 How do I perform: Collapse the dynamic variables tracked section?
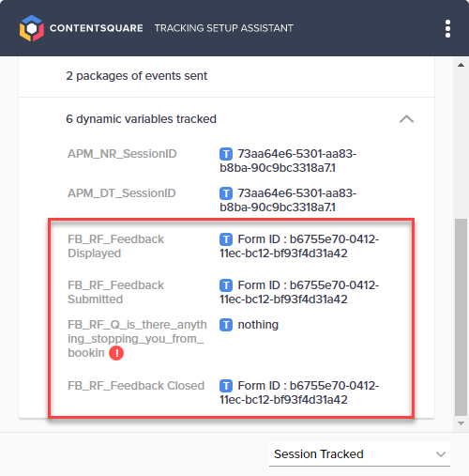point(406,119)
